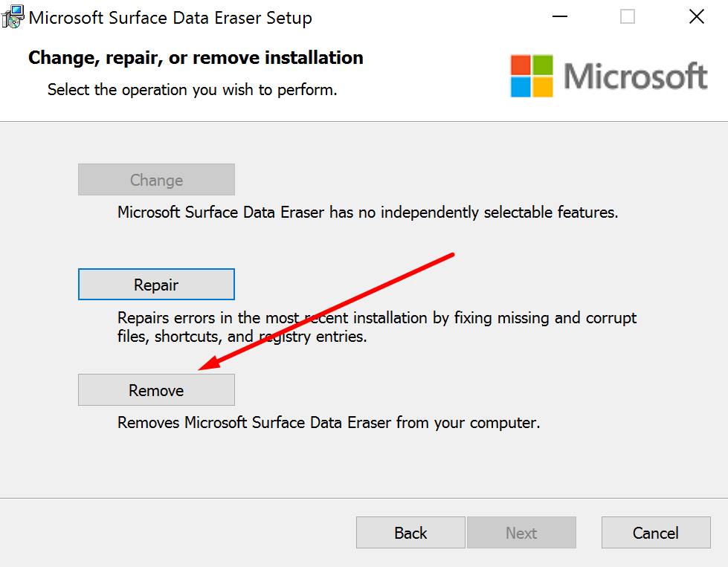The width and height of the screenshot is (728, 567).
Task: Click the grayed-out Change button
Action: (156, 179)
